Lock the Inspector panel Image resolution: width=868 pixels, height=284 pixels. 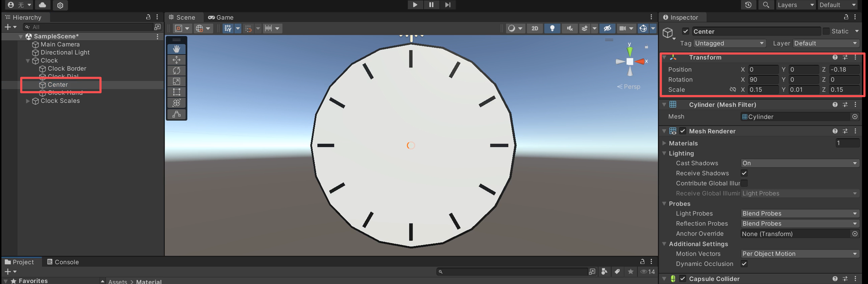coord(846,17)
